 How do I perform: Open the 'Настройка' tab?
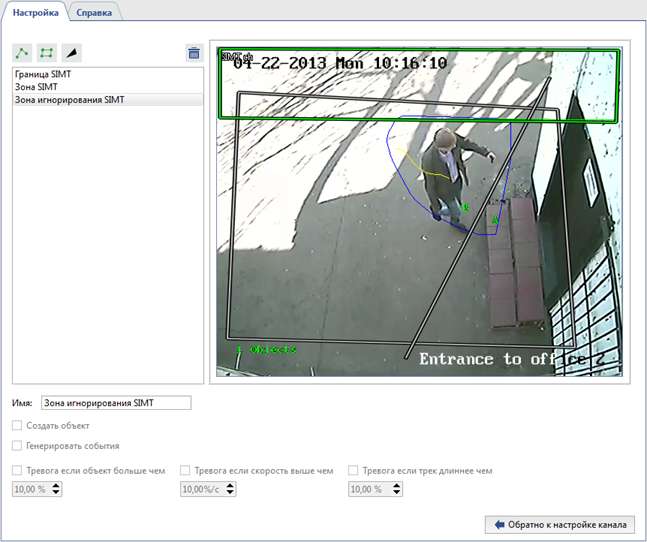35,11
